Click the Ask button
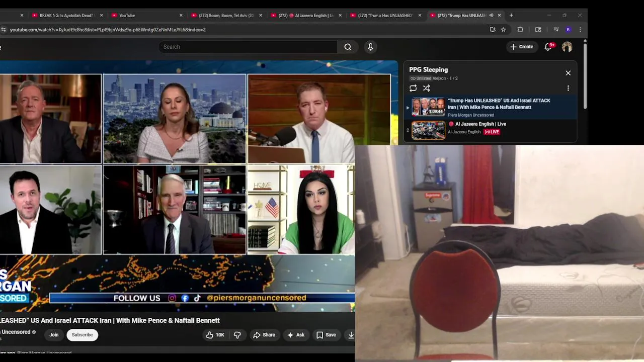 point(296,335)
